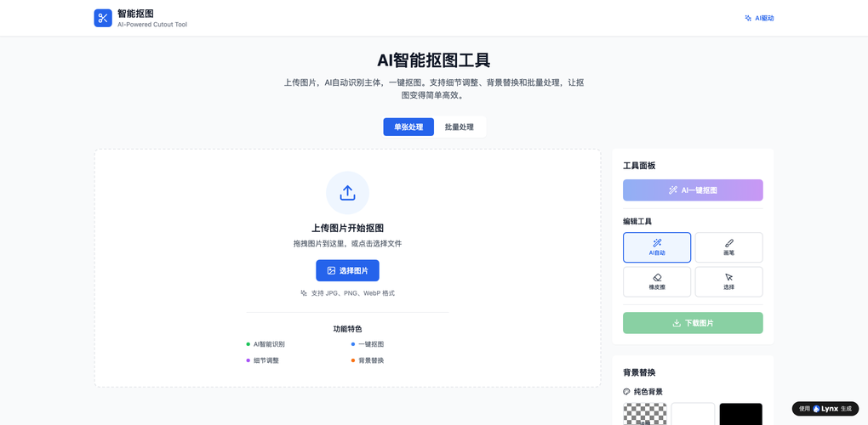
Task: Click the 上传图片开始抠图 heading
Action: 348,229
